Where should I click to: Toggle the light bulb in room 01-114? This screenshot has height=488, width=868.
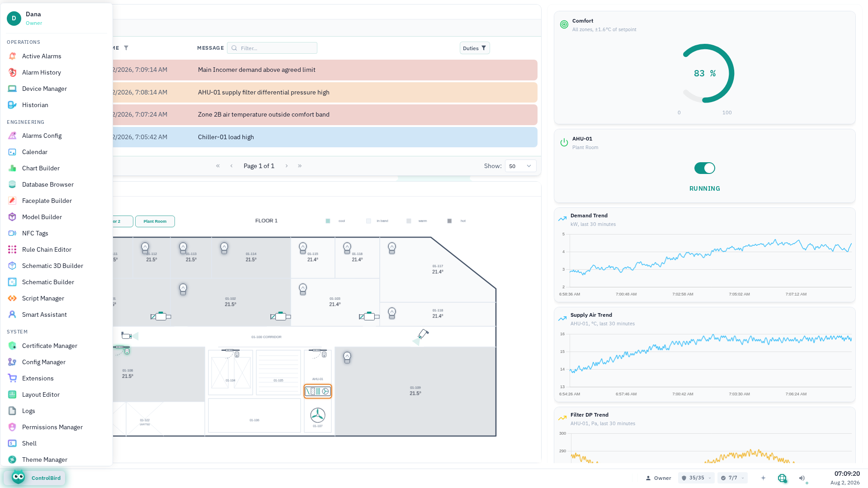point(224,248)
